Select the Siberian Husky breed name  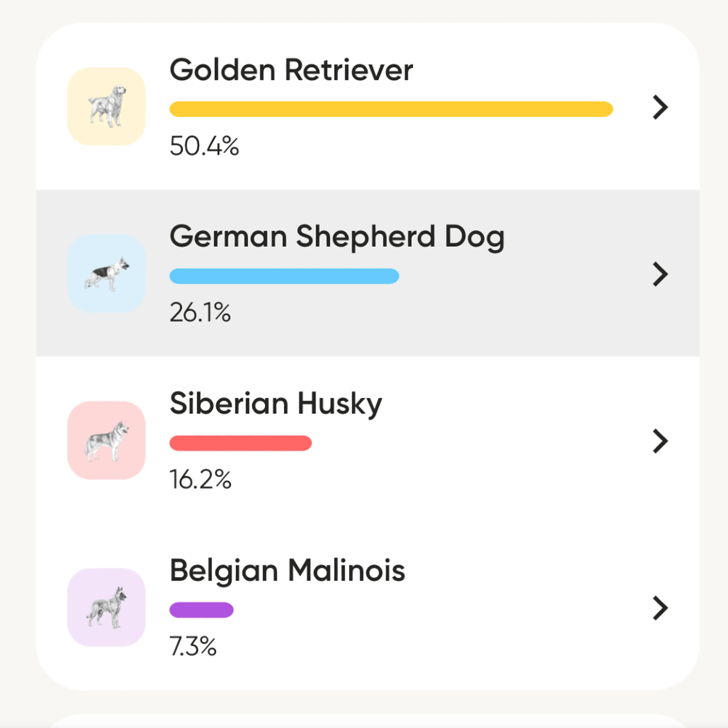(276, 404)
